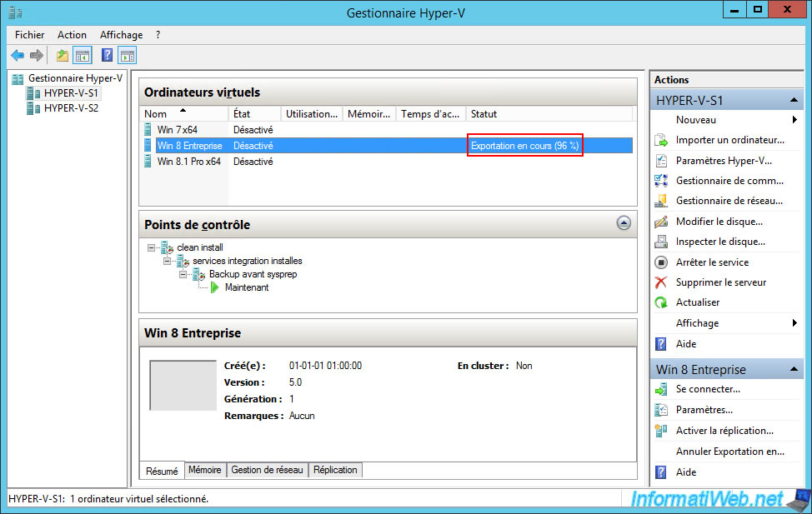Image resolution: width=812 pixels, height=514 pixels.
Task: Click Arrêter le service action
Action: click(712, 262)
